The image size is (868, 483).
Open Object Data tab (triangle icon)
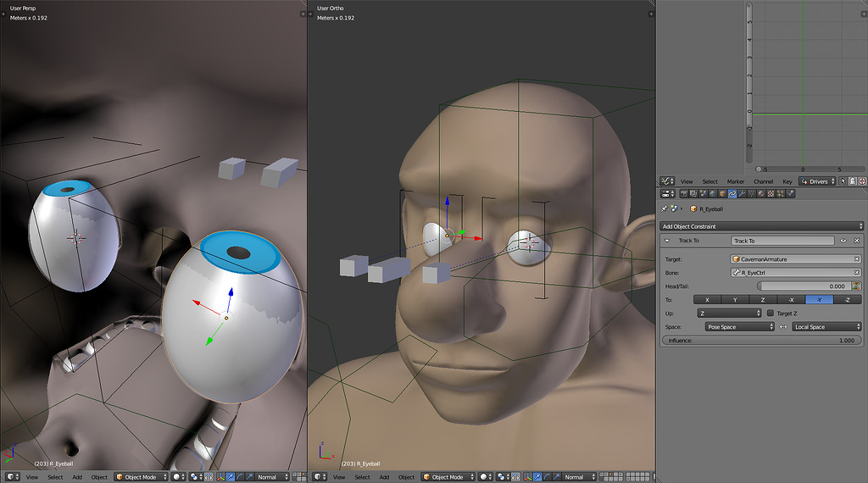pos(752,194)
